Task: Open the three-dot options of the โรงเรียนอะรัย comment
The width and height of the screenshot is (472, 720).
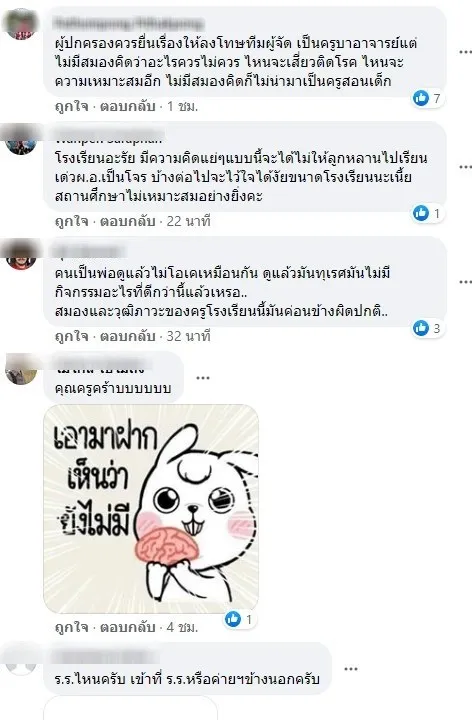Action: (465, 167)
